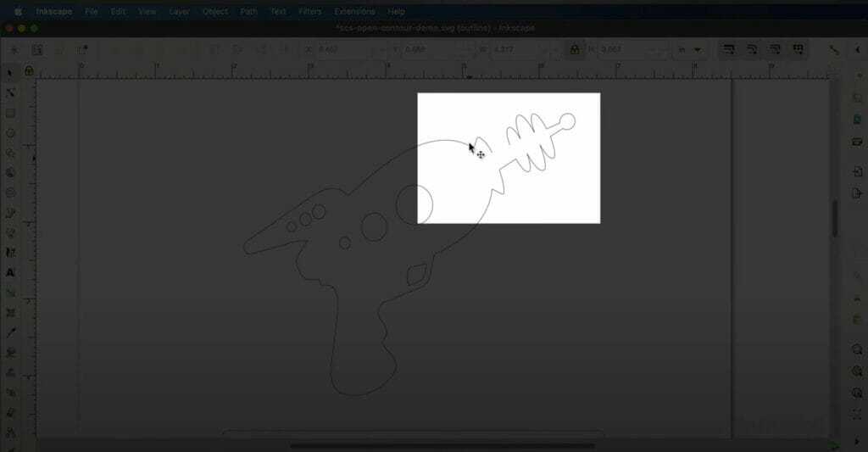Pick the Rectangle drawing tool

10,113
